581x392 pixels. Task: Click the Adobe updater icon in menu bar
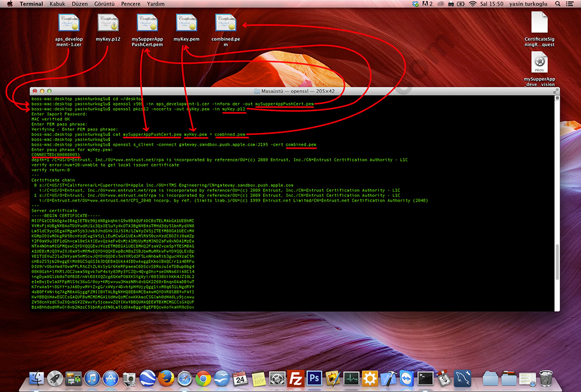point(428,3)
